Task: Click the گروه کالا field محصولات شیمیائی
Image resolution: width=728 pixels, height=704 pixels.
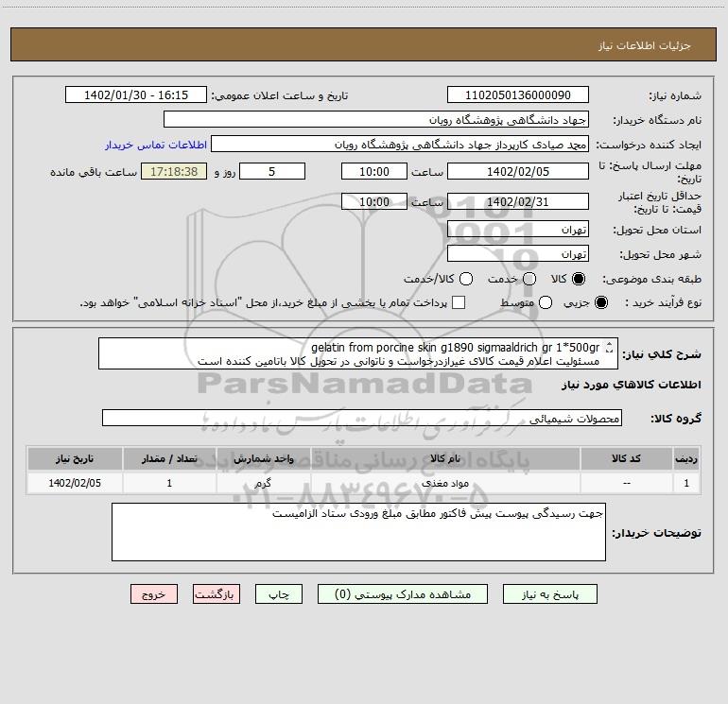Action: click(x=362, y=418)
